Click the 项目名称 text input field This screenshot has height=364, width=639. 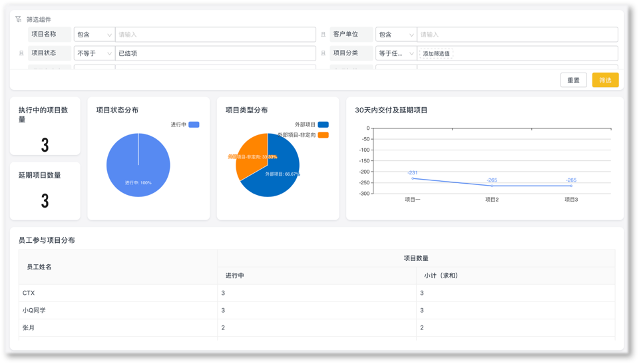click(x=215, y=35)
